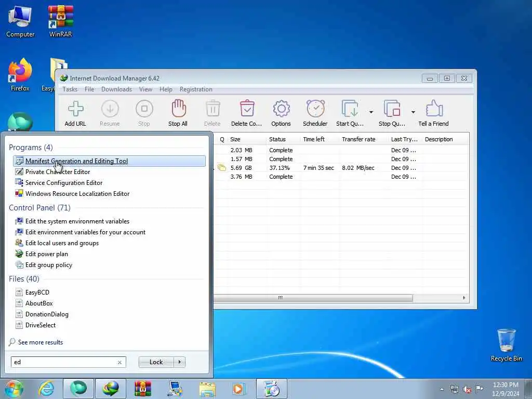Expand Files (40) results header

pos(24,278)
